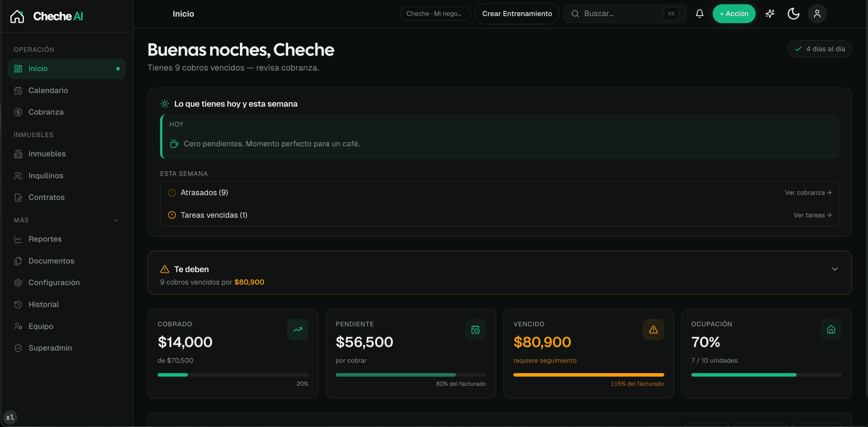Click the requiere seguimiento text

click(545, 361)
